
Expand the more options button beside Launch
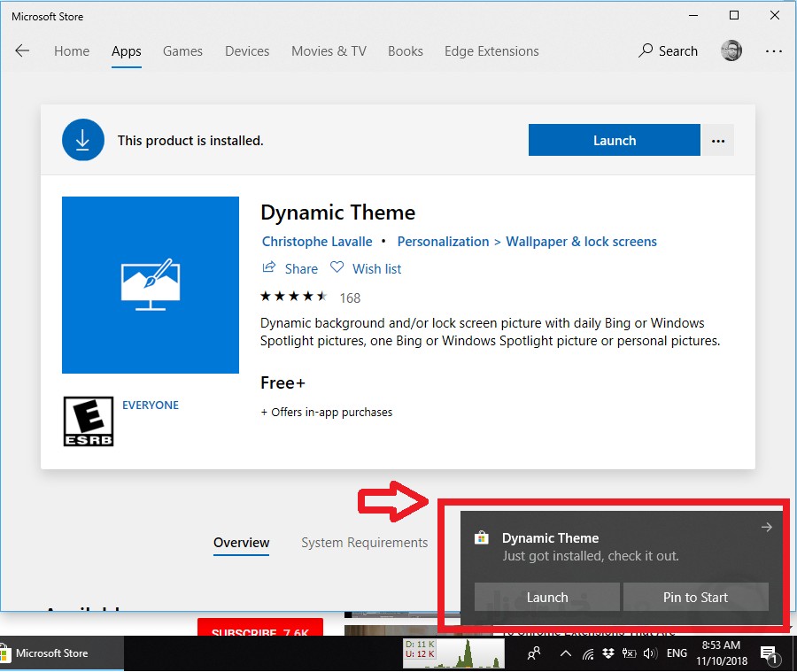pyautogui.click(x=718, y=141)
